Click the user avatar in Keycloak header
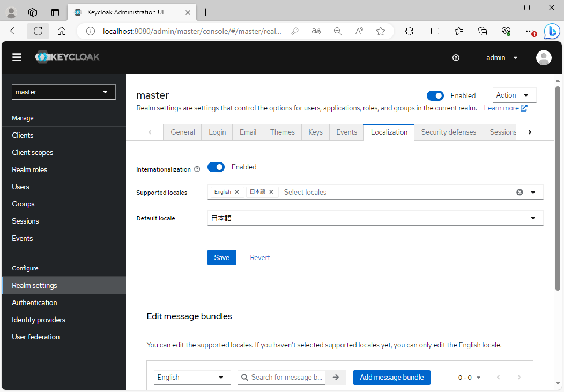This screenshot has width=564, height=392. [x=544, y=57]
